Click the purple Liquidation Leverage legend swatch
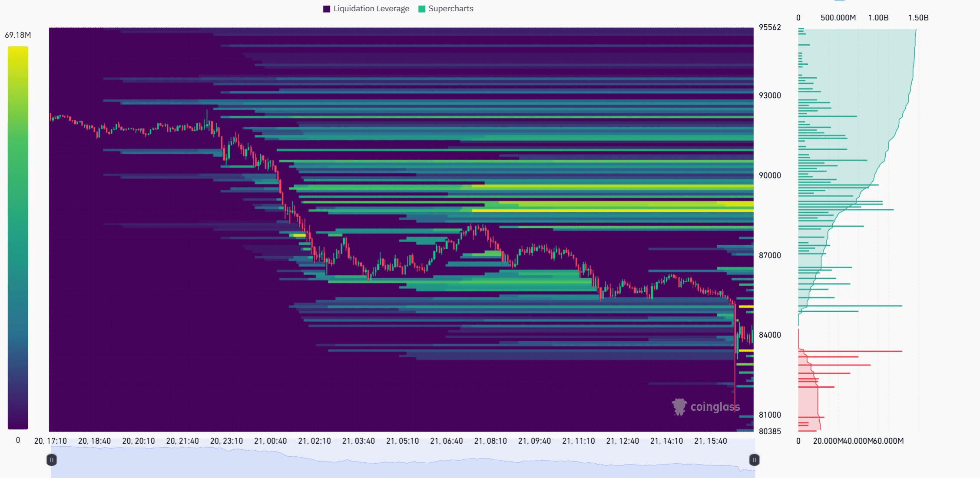 click(x=327, y=9)
